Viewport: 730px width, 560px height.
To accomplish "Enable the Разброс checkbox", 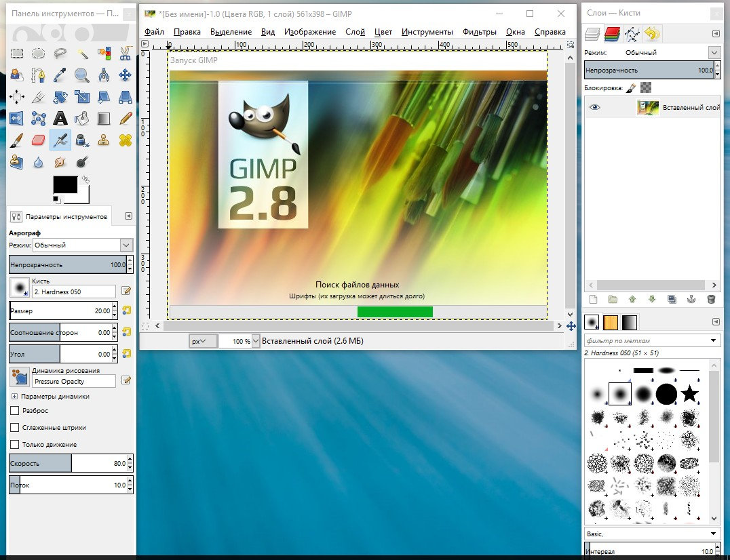I will [x=15, y=411].
